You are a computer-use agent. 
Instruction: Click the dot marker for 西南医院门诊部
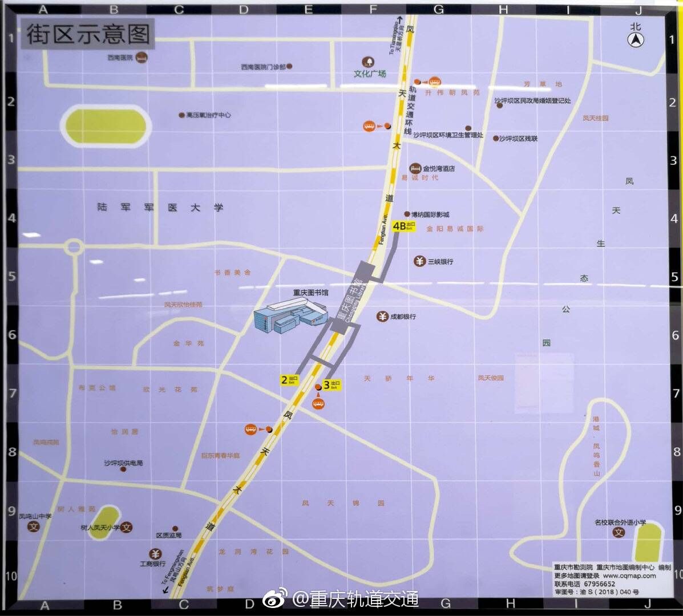(289, 66)
